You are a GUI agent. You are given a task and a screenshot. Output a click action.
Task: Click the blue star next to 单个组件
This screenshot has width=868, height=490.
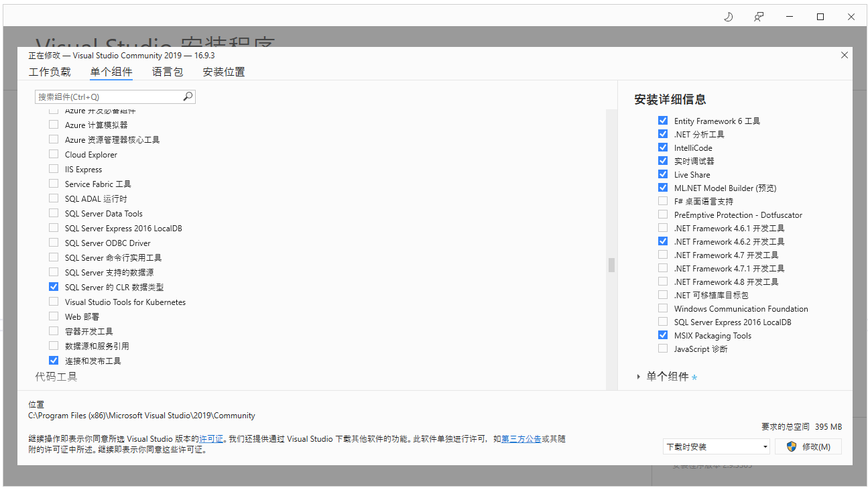tap(694, 377)
